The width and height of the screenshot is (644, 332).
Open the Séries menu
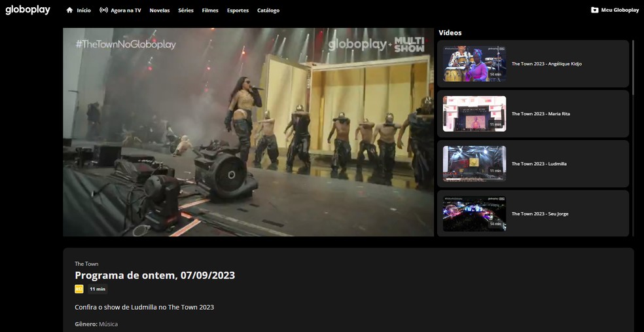pos(186,10)
